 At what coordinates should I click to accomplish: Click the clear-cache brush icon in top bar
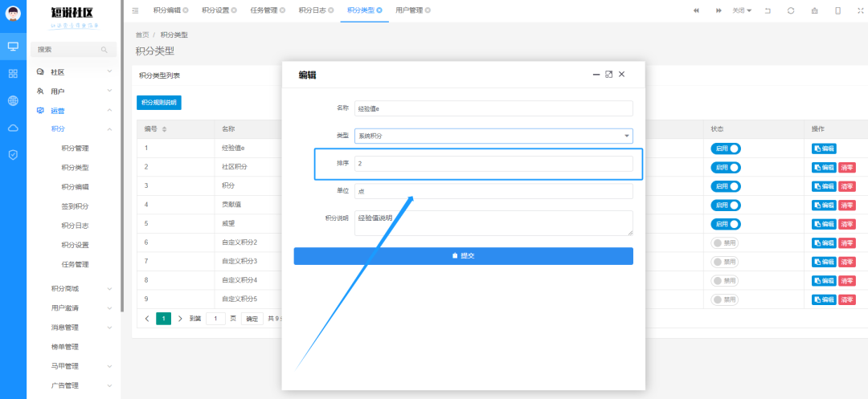pos(814,10)
